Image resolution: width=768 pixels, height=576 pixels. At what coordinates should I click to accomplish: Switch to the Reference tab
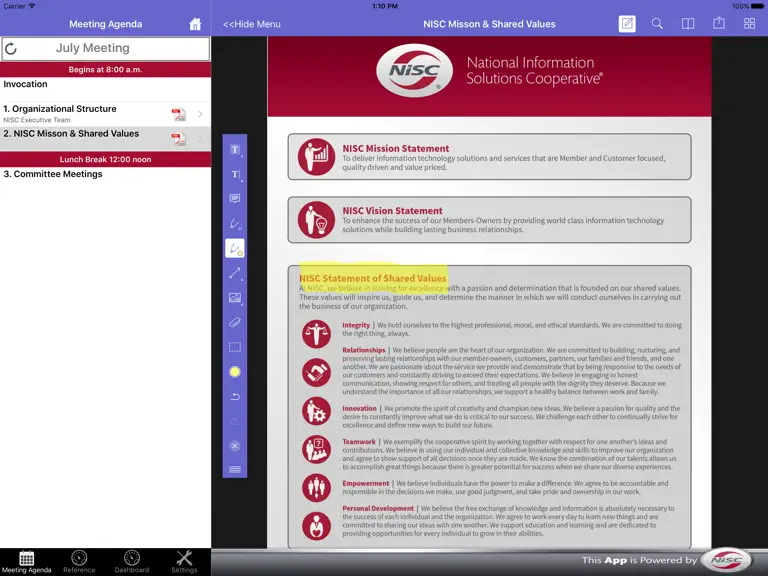79,562
